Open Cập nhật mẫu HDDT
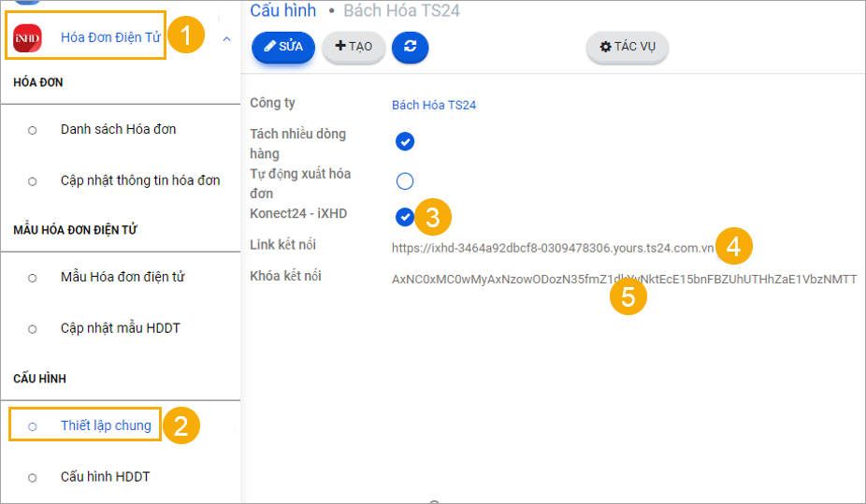Image resolution: width=866 pixels, height=504 pixels. click(x=121, y=328)
